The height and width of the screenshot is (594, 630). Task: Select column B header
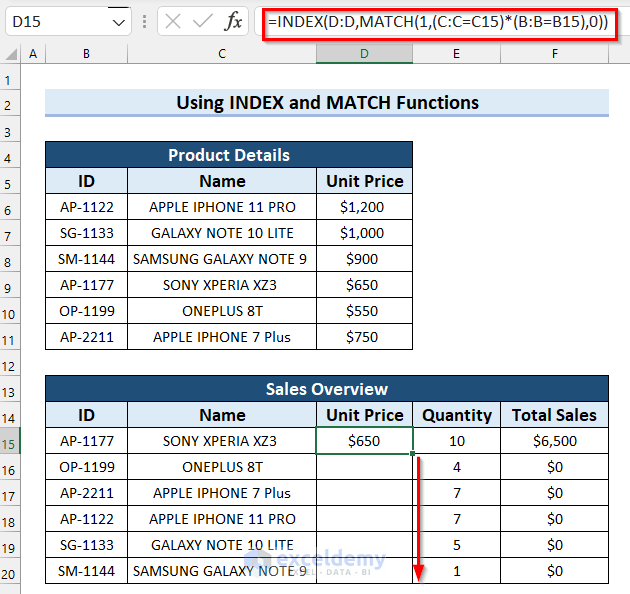click(x=86, y=54)
